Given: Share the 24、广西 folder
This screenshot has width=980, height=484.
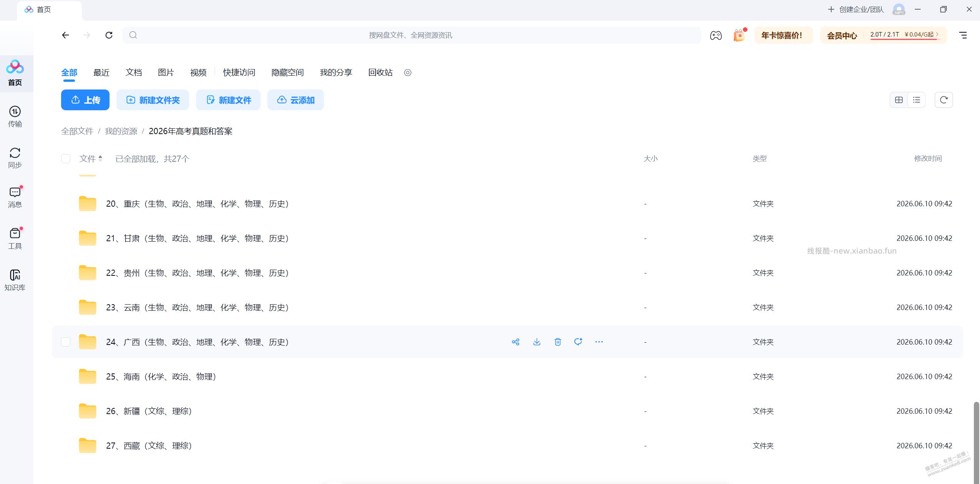Looking at the screenshot, I should tap(516, 342).
